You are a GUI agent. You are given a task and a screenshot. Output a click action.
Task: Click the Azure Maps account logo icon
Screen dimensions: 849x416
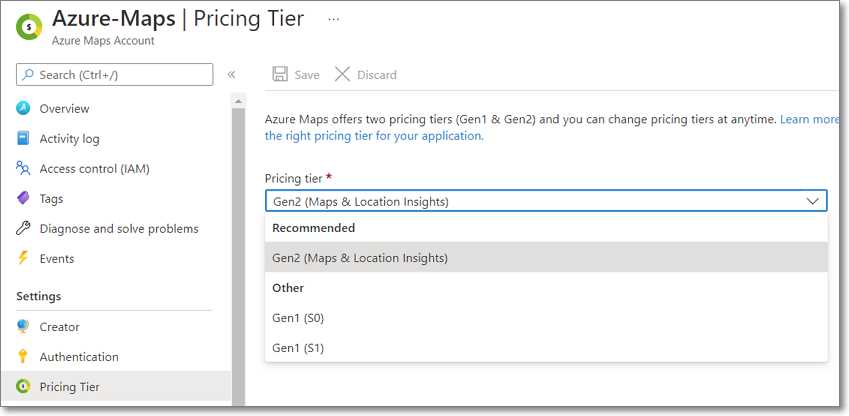tap(29, 27)
